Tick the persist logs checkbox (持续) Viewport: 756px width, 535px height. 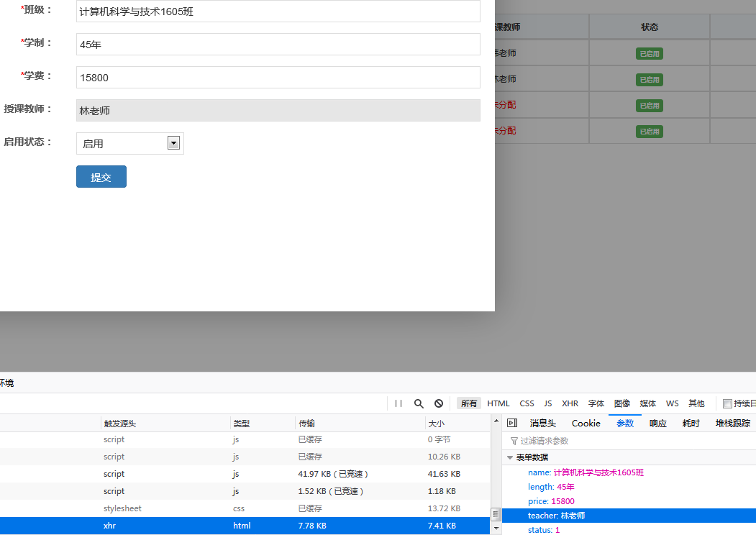727,403
